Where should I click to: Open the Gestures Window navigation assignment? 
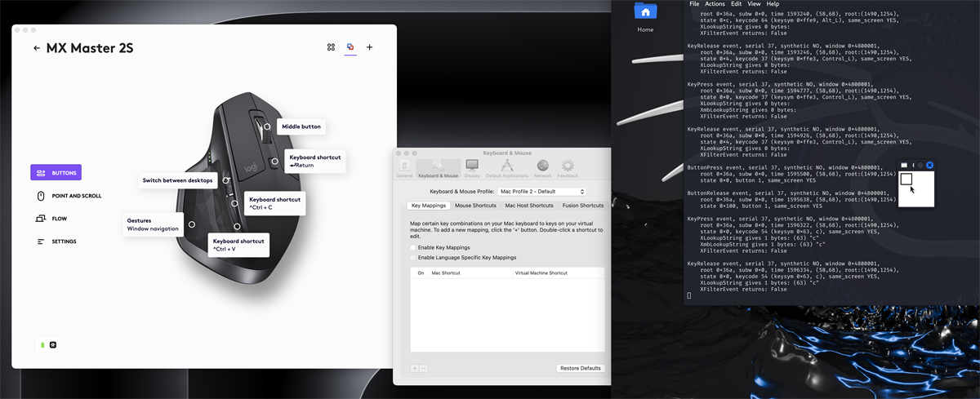click(153, 224)
